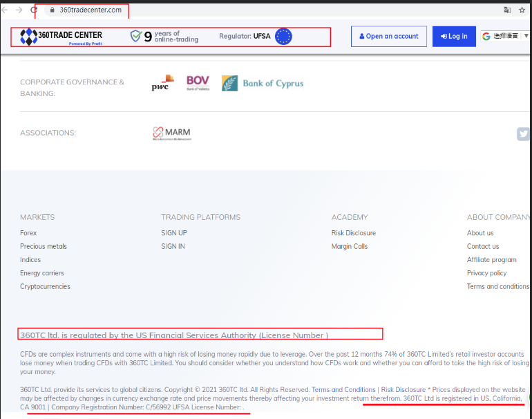Screen dimensions: 532x419
Task: Click the padlock icon in address bar
Action: (52, 10)
